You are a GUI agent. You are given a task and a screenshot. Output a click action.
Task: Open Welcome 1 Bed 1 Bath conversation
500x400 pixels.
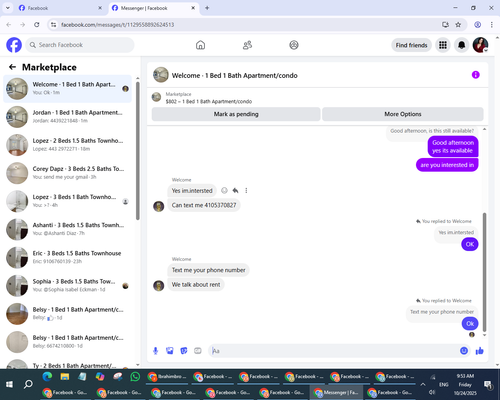tap(67, 89)
